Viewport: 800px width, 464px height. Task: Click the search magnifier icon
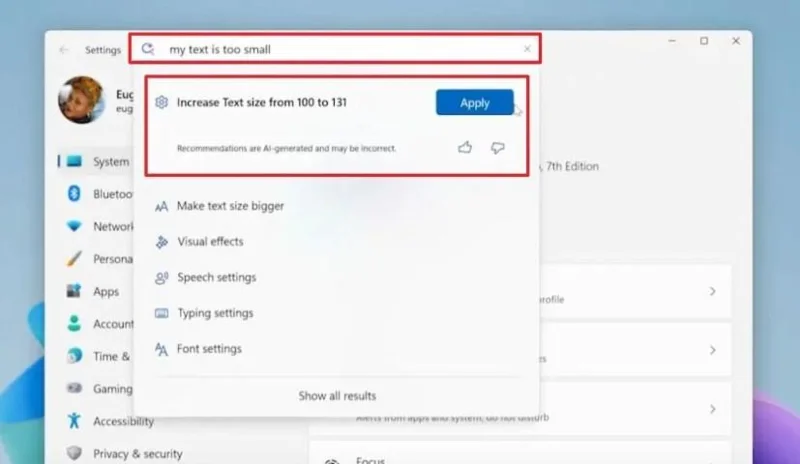click(x=148, y=49)
